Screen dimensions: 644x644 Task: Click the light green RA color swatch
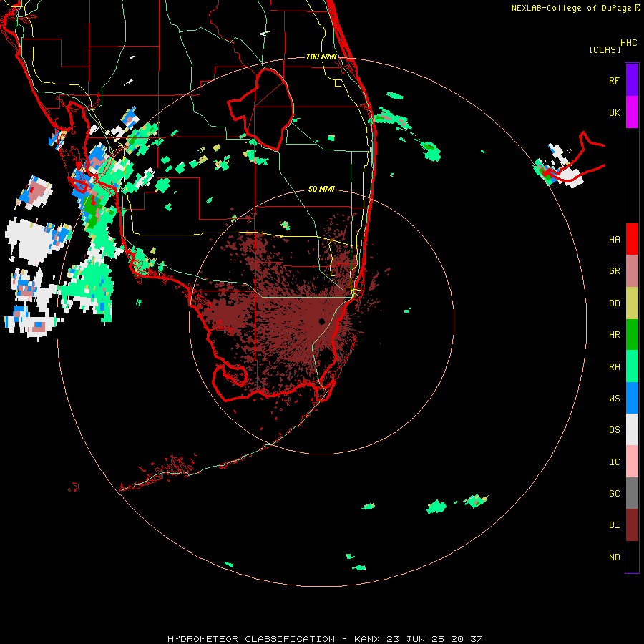pos(632,366)
